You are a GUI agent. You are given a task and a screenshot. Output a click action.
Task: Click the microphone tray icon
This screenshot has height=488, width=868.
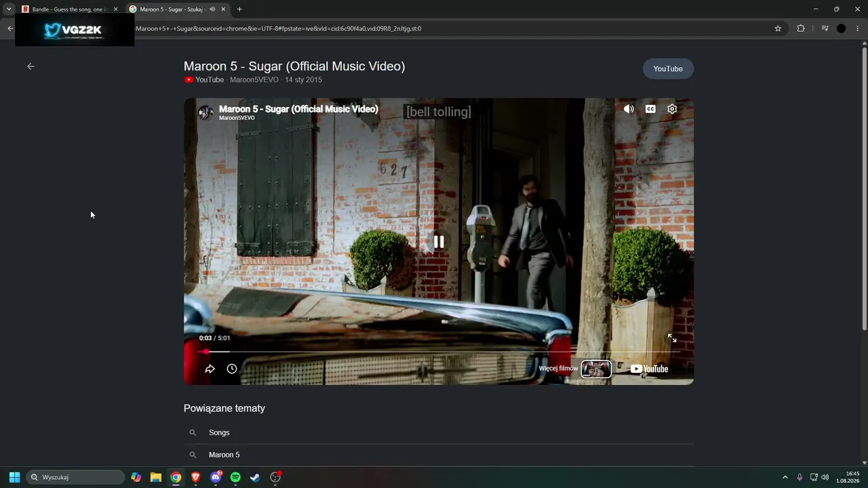[x=800, y=477]
